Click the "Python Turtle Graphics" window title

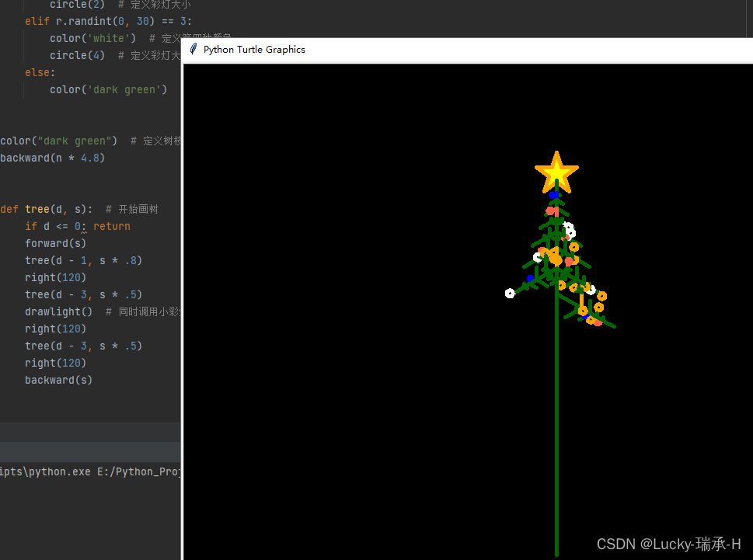[254, 50]
